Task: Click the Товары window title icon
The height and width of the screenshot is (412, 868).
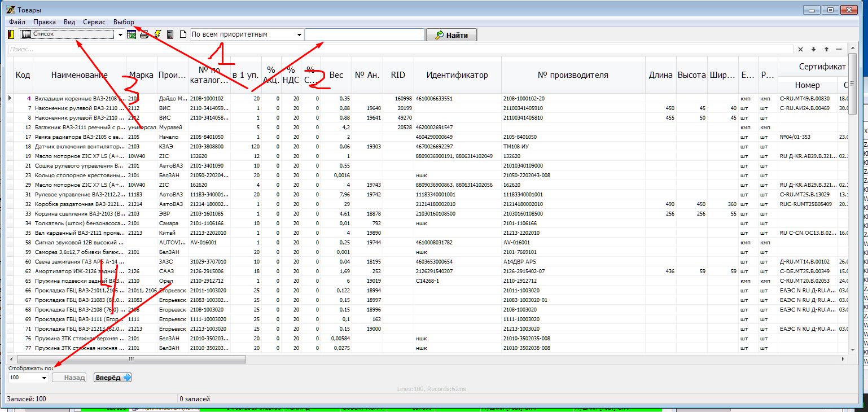Action: (x=10, y=10)
